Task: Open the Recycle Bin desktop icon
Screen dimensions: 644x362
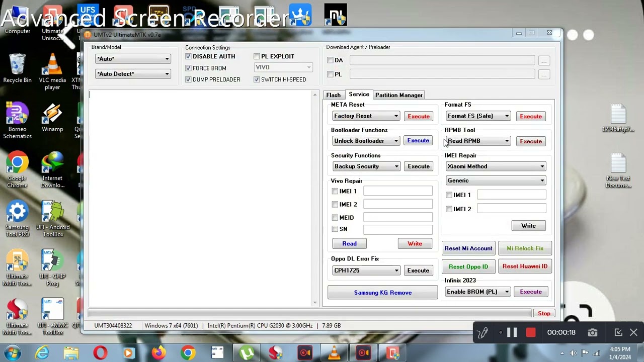Action: (17, 68)
